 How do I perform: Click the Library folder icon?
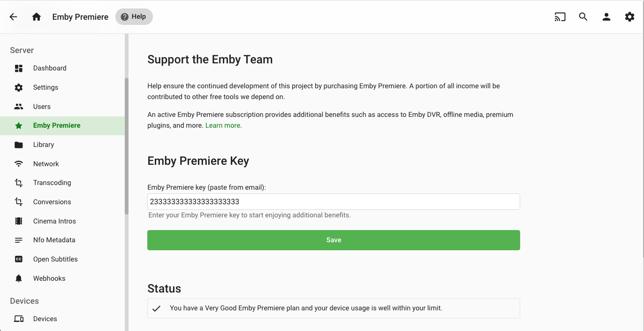pos(19,145)
